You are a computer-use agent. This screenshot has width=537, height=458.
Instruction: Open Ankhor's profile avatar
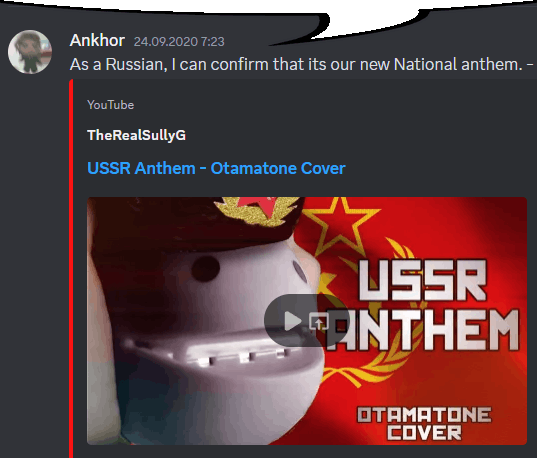(x=30, y=52)
